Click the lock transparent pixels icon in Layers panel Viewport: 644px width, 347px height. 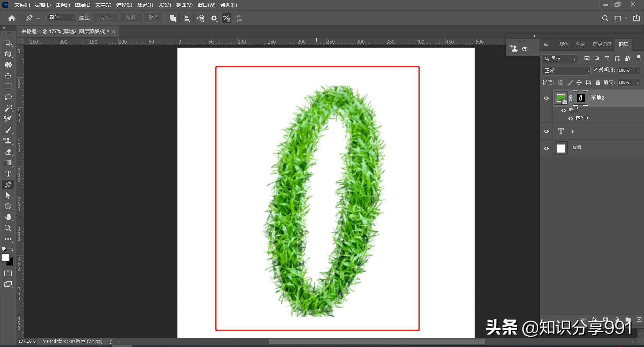click(560, 82)
